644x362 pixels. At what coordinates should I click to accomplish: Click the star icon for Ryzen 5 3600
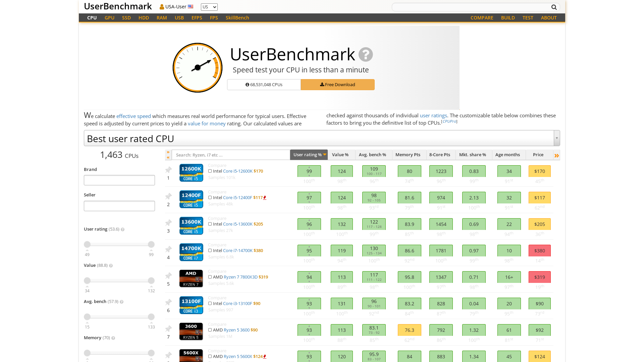pos(168,328)
